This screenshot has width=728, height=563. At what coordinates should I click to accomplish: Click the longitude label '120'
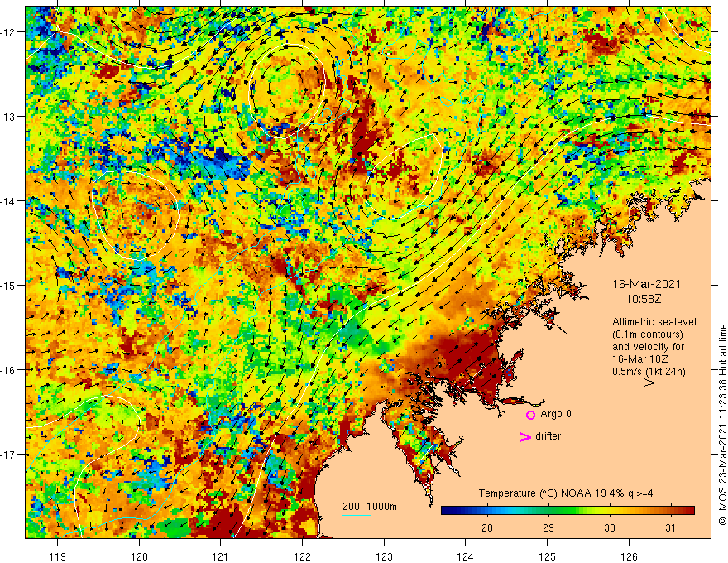point(139,556)
